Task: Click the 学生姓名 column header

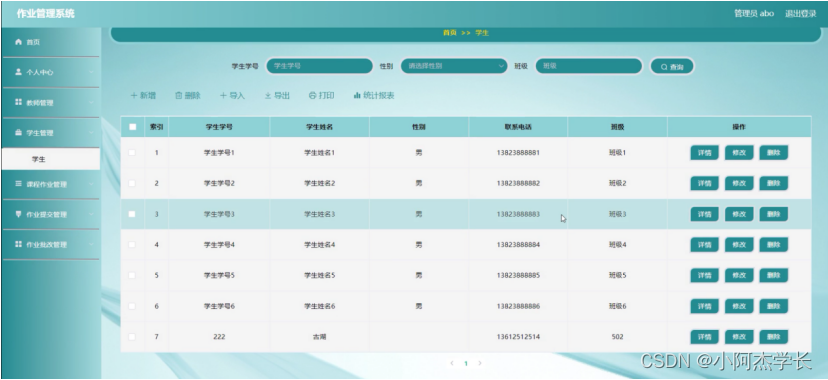Action: tap(319, 127)
